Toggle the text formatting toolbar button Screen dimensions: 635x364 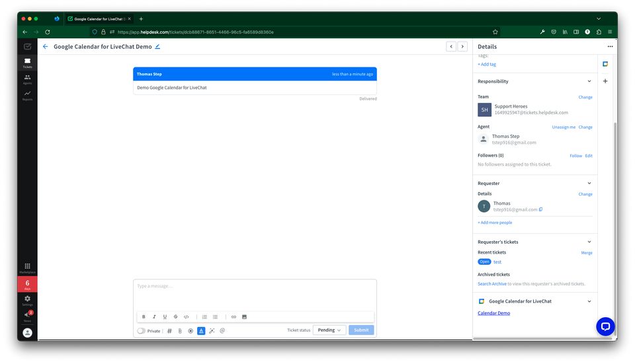click(201, 330)
